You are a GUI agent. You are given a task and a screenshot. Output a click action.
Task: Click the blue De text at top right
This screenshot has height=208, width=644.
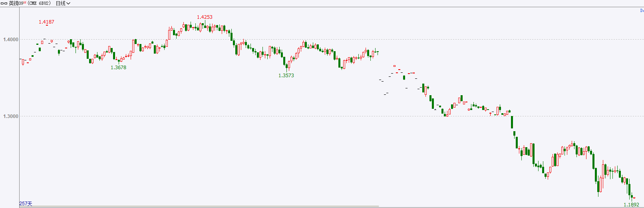point(642,11)
